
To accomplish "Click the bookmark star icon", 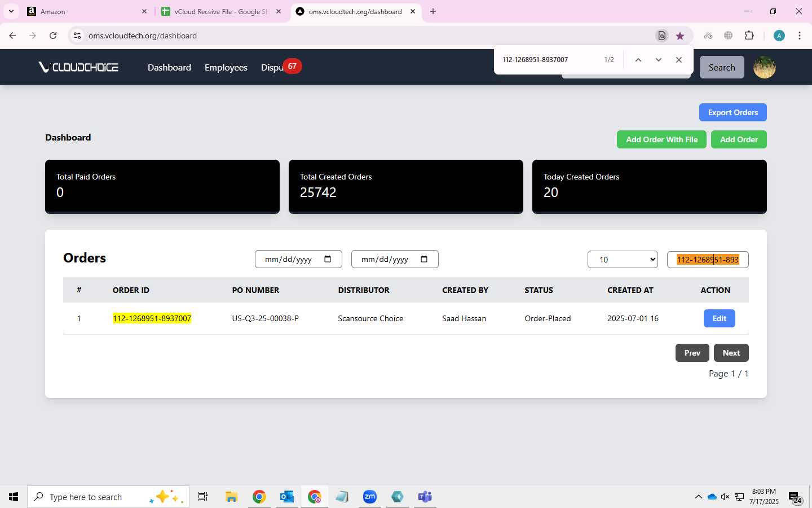I will [x=680, y=36].
